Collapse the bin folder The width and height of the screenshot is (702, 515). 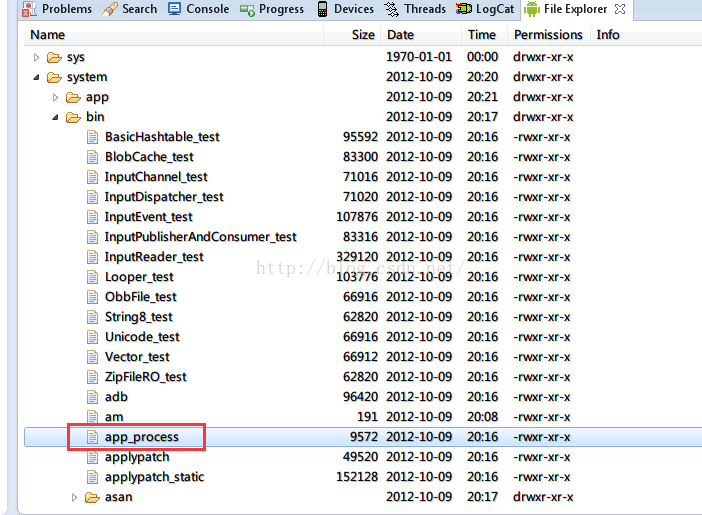pos(55,117)
